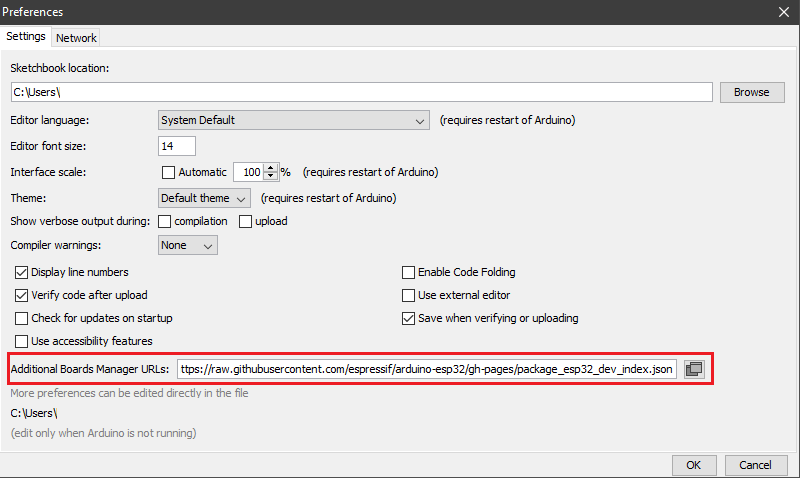The width and height of the screenshot is (800, 478).
Task: Open the Theme dropdown
Action: (204, 198)
